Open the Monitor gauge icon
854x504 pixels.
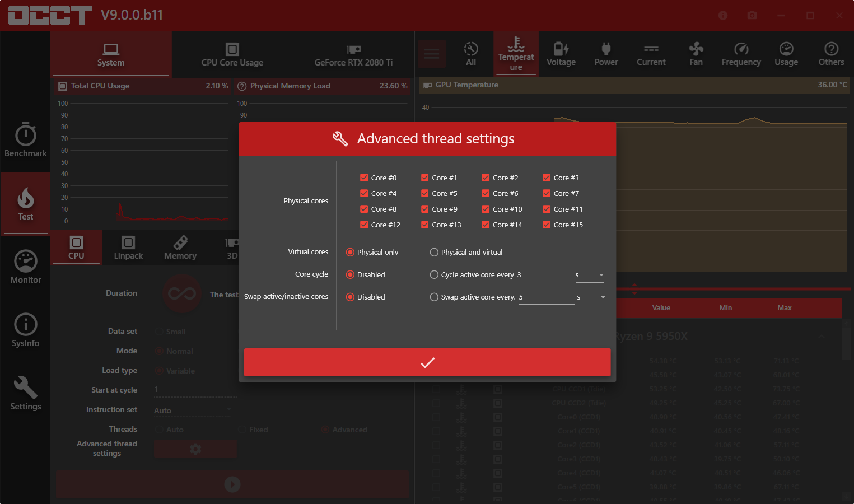pyautogui.click(x=26, y=267)
